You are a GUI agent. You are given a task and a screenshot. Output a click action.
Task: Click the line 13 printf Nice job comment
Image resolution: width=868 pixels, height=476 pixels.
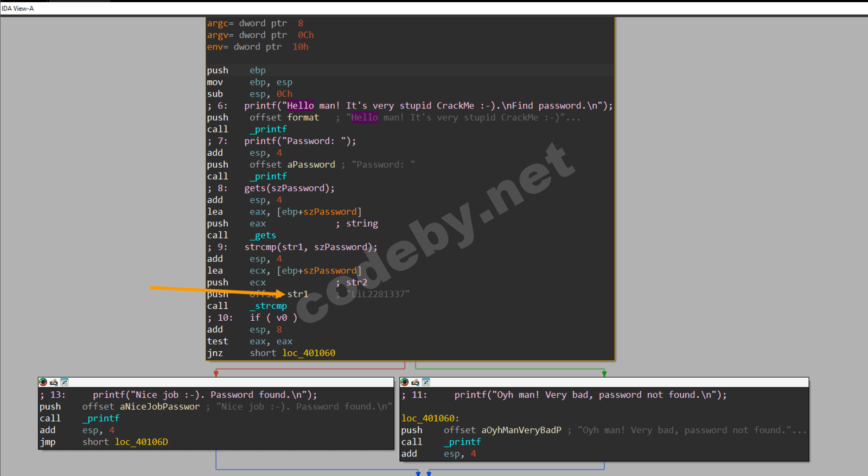(x=178, y=395)
